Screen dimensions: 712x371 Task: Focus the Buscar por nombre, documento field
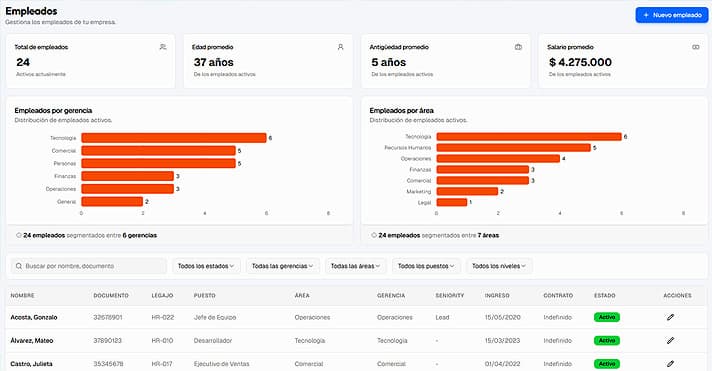[x=89, y=266]
